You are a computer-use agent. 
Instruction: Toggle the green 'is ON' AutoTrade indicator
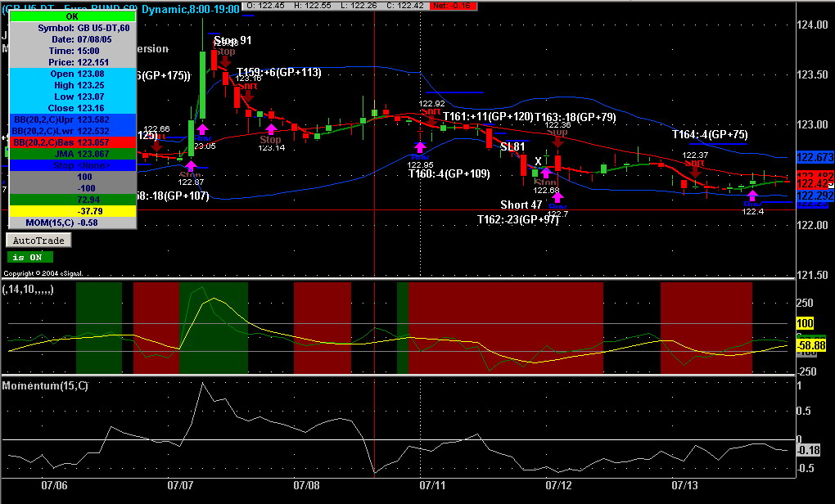pos(30,258)
